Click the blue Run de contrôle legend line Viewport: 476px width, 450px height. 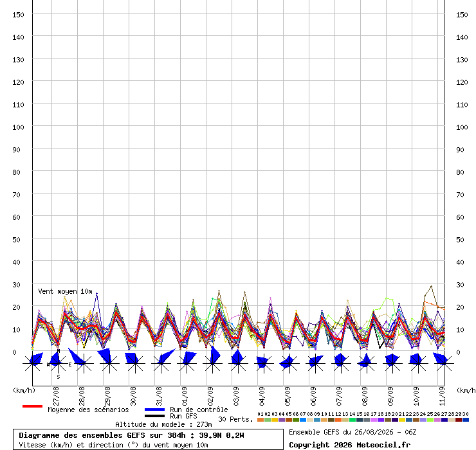tap(155, 410)
